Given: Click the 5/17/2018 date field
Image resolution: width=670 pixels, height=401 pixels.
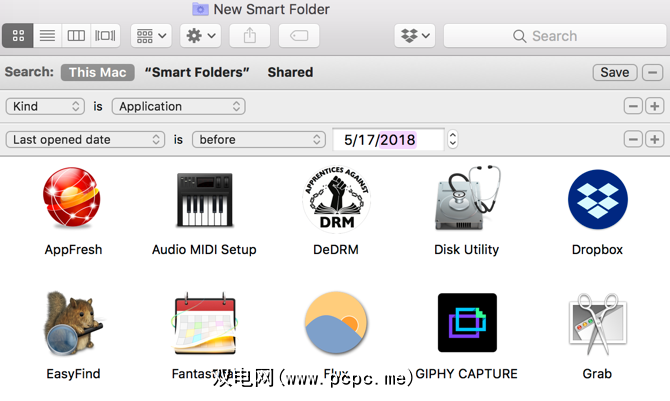Looking at the screenshot, I should [388, 139].
